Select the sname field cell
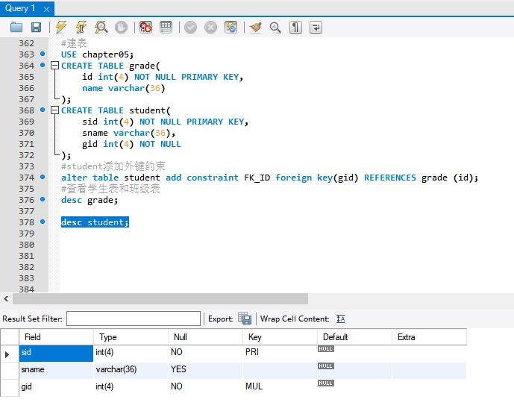This screenshot has width=514, height=420. pyautogui.click(x=56, y=370)
